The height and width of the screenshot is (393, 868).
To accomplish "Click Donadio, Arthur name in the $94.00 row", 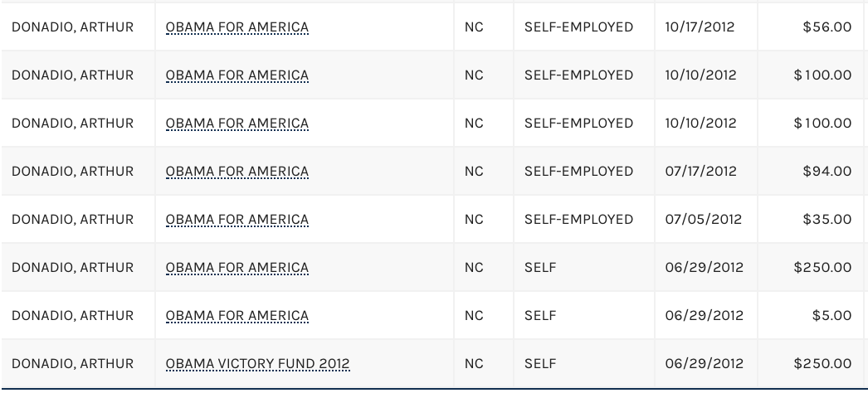I will (x=72, y=172).
